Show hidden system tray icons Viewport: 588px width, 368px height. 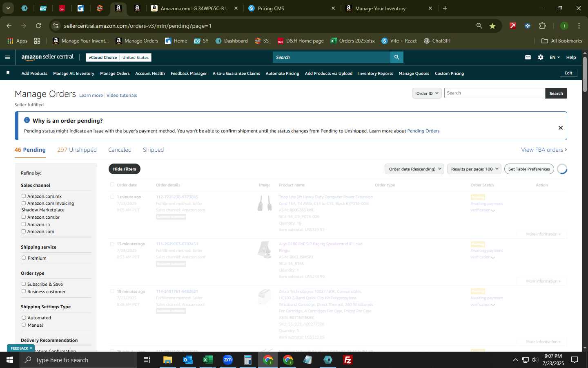point(515,360)
